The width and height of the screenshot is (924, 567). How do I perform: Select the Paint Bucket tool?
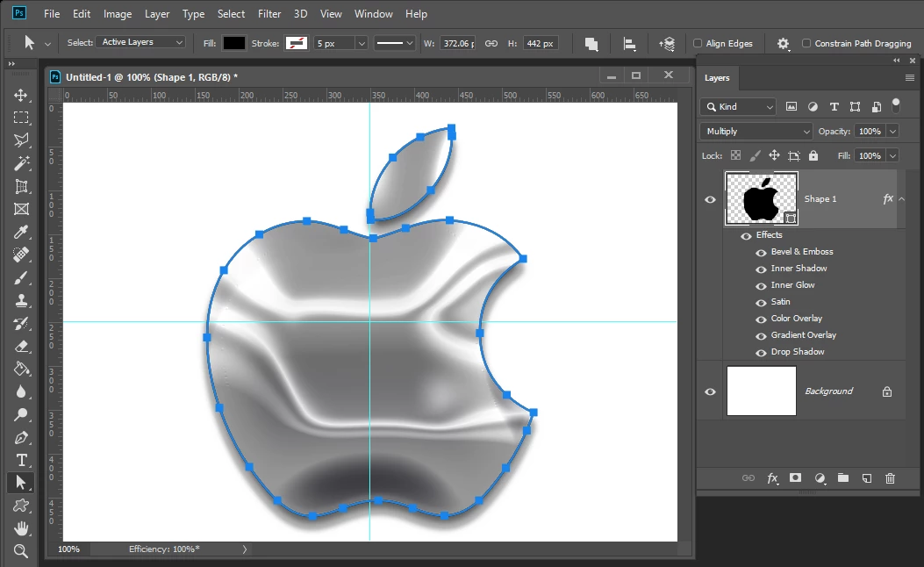point(21,369)
